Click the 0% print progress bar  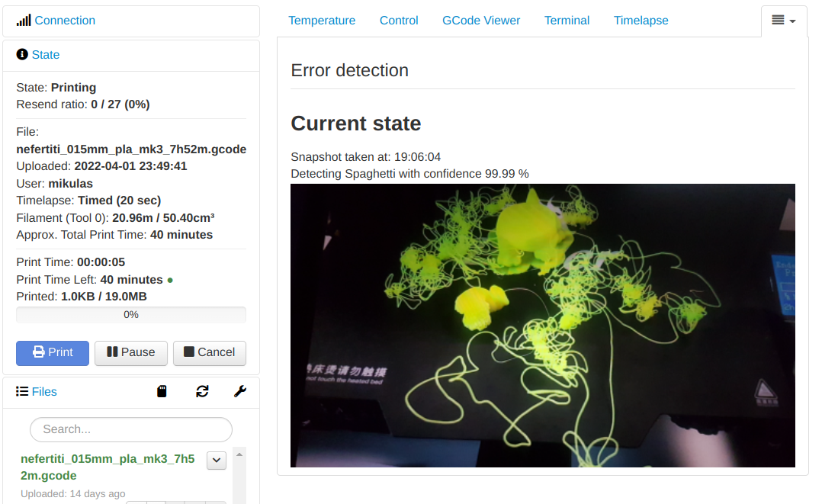point(130,314)
